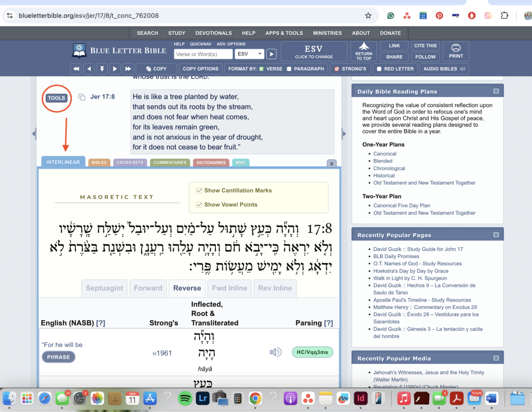This screenshot has width=532, height=412.
Task: Enable the RED LETTER checkbox
Action: tap(379, 69)
